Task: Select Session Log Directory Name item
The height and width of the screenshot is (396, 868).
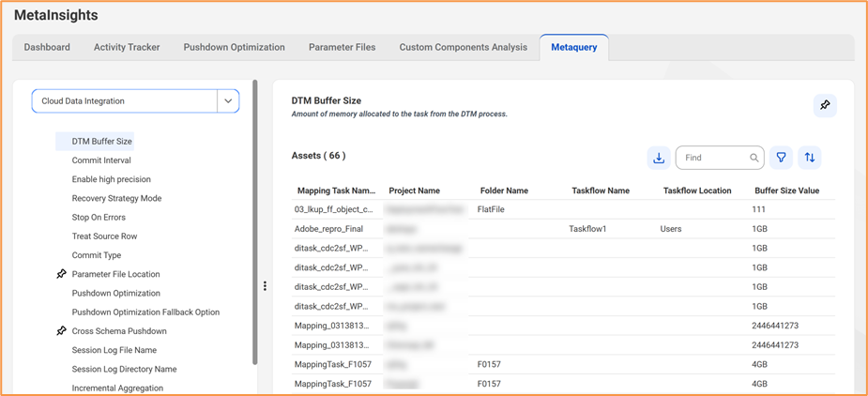Action: point(125,369)
